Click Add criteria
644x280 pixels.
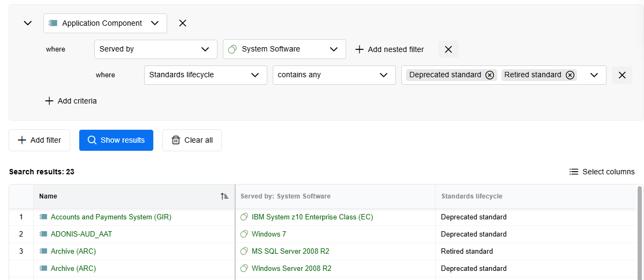pos(71,101)
